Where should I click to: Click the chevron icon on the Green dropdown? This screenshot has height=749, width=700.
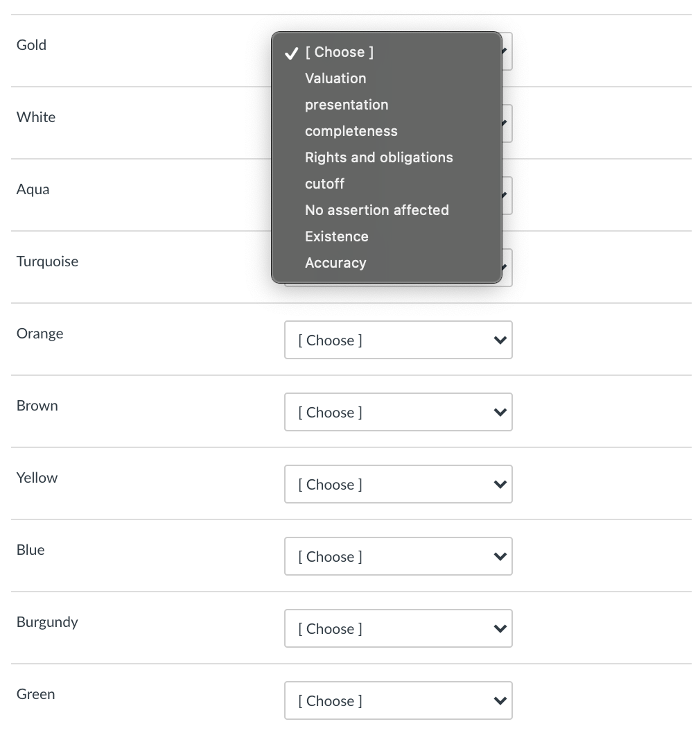pos(500,700)
